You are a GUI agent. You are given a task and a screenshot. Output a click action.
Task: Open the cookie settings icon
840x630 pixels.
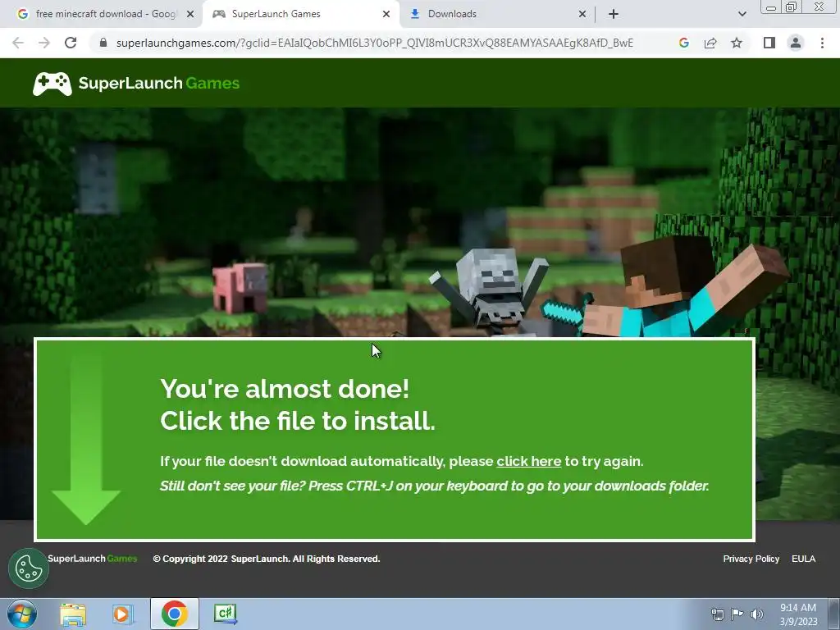point(29,568)
